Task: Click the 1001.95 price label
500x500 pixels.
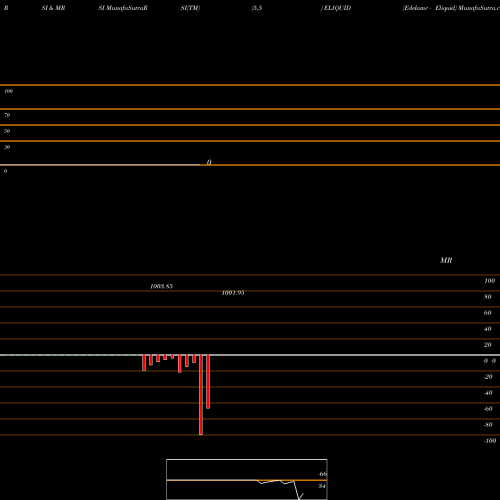Action: tap(233, 293)
